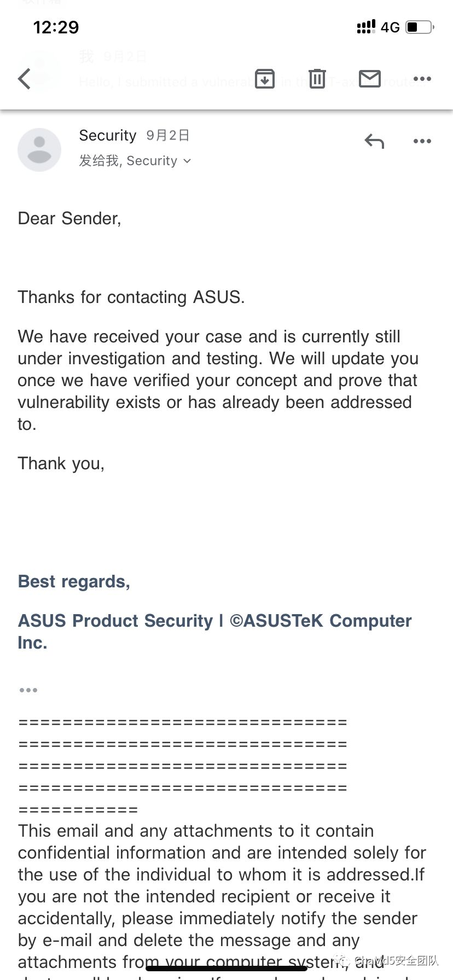The width and height of the screenshot is (453, 980).
Task: Tap the battery icon in status bar
Action: point(420,27)
